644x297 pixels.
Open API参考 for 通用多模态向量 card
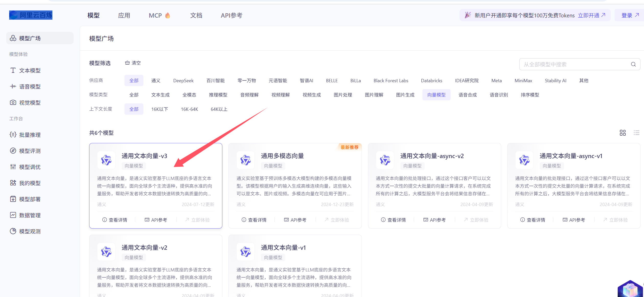point(295,220)
